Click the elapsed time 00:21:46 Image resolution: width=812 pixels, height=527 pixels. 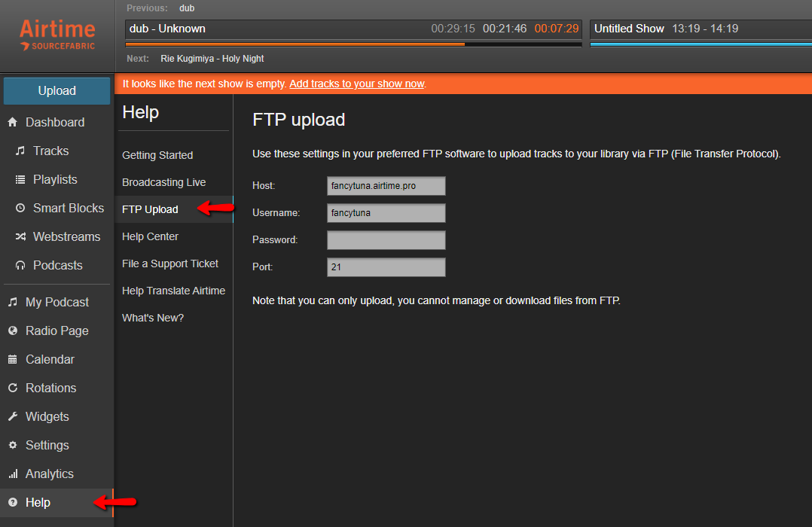[x=505, y=29]
